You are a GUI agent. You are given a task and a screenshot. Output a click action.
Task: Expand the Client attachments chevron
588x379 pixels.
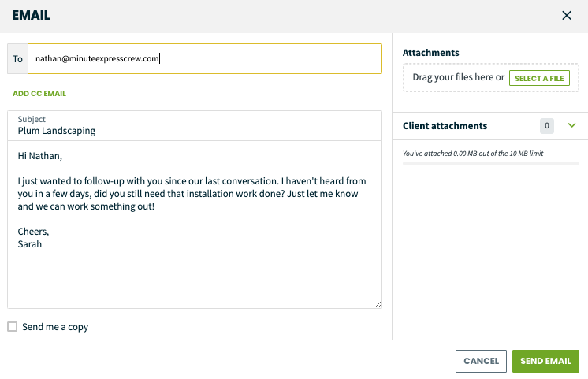point(571,125)
